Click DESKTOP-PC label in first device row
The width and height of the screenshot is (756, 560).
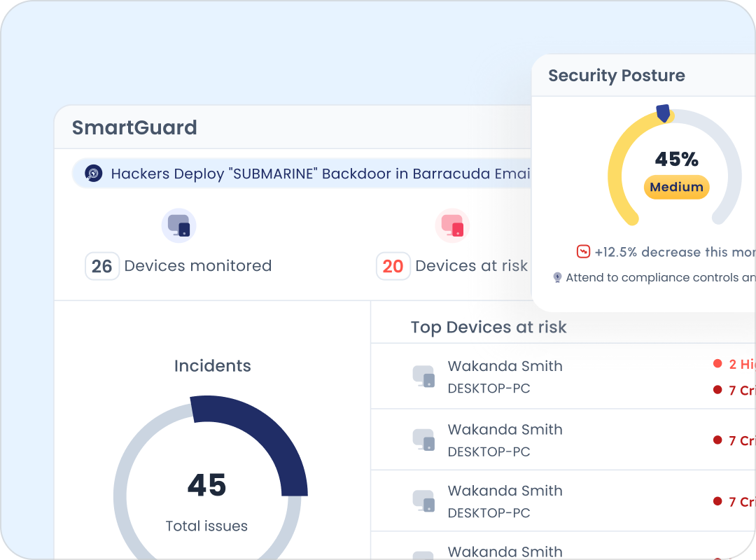(x=489, y=388)
